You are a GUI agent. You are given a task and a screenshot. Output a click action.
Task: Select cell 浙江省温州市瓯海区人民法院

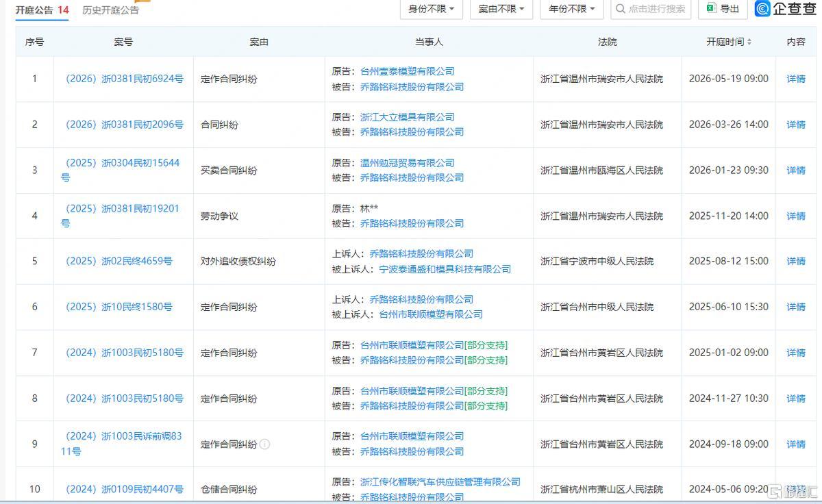click(602, 170)
